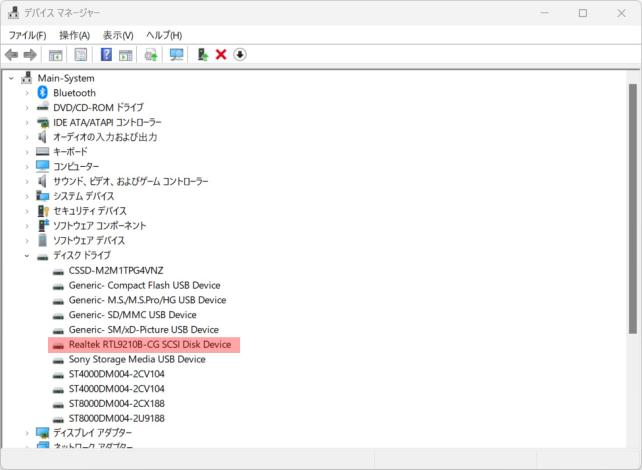
Task: Click the キーボード keyboard icon
Action: point(43,151)
